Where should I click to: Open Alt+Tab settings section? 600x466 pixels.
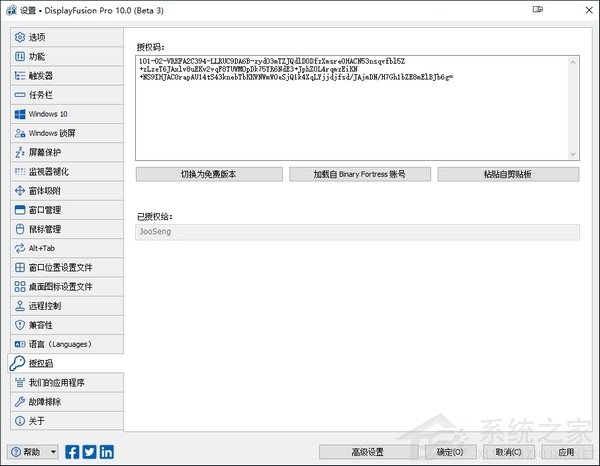point(67,248)
